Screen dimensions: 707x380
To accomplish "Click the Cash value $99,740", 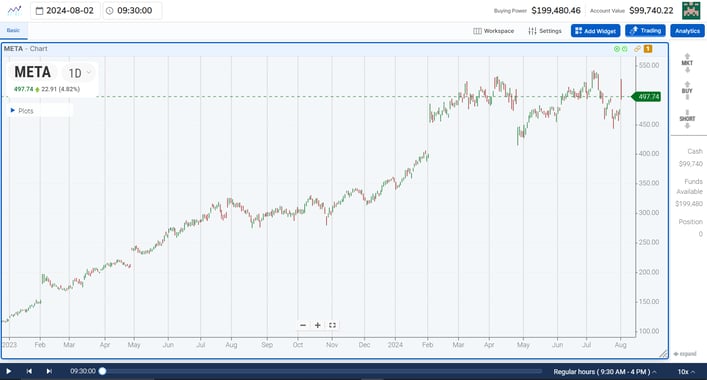I will tap(691, 164).
